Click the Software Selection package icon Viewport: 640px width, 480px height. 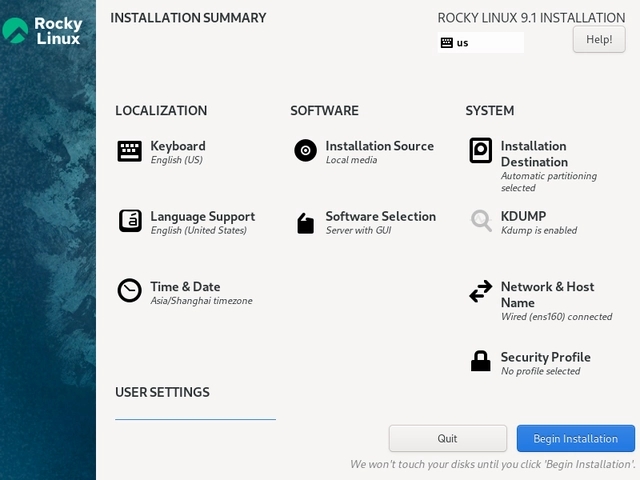pyautogui.click(x=305, y=223)
